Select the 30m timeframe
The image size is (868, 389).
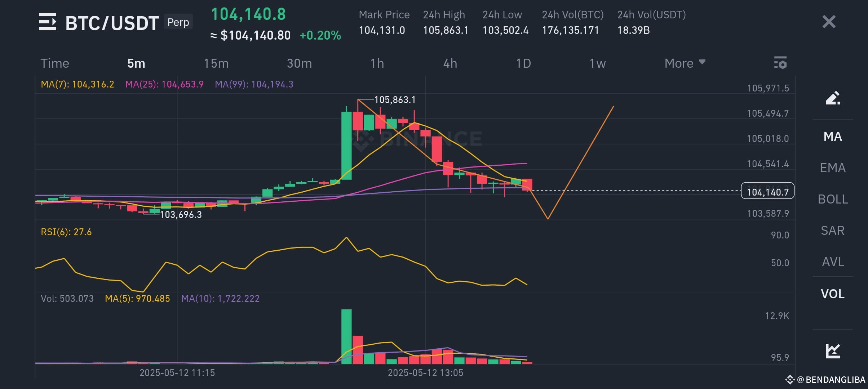299,63
